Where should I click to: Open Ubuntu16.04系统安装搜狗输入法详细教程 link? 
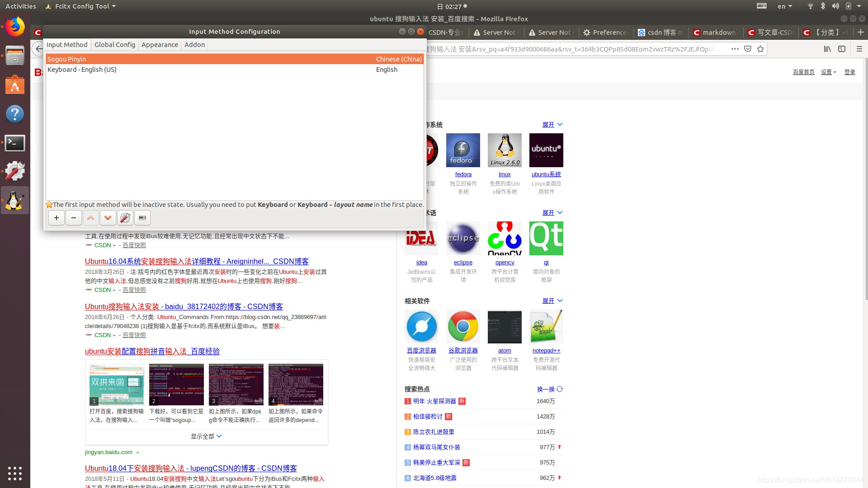[197, 262]
